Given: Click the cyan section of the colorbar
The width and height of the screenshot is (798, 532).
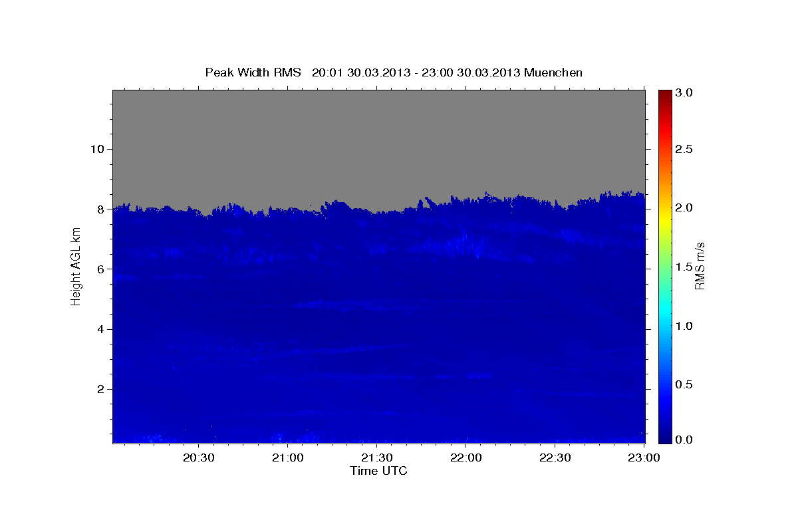Looking at the screenshot, I should 664,313.
